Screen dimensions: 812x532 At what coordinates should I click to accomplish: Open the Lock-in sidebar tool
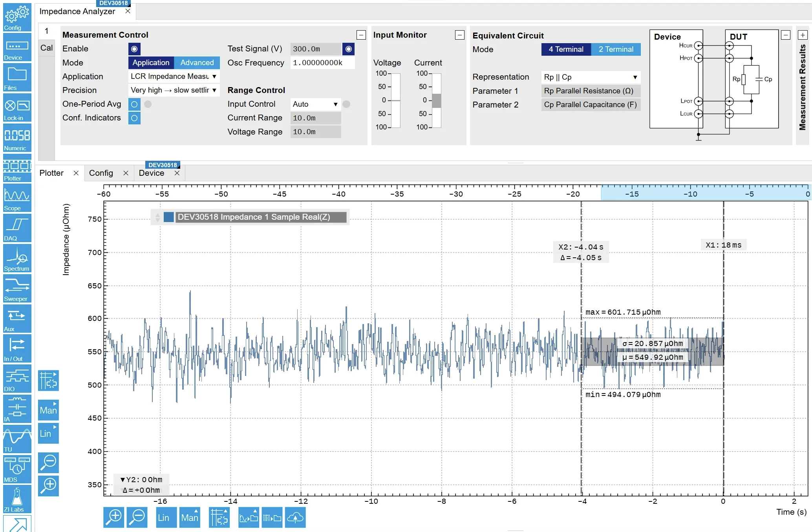17,108
